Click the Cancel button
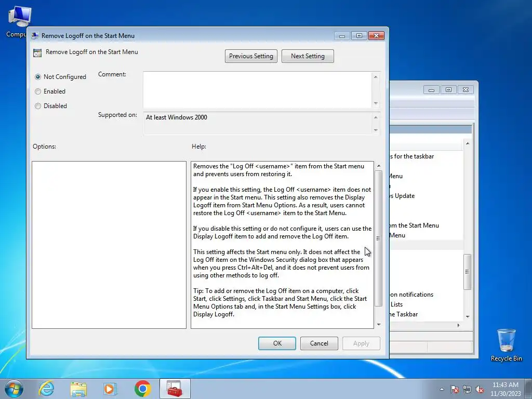The width and height of the screenshot is (532, 399). [319, 343]
